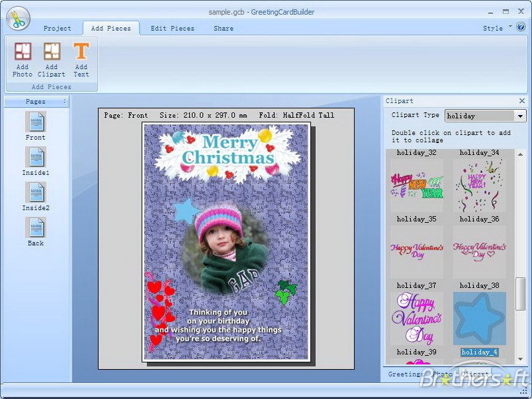Click the clipart list scroll down arrow
This screenshot has width=532, height=399.
click(x=521, y=359)
